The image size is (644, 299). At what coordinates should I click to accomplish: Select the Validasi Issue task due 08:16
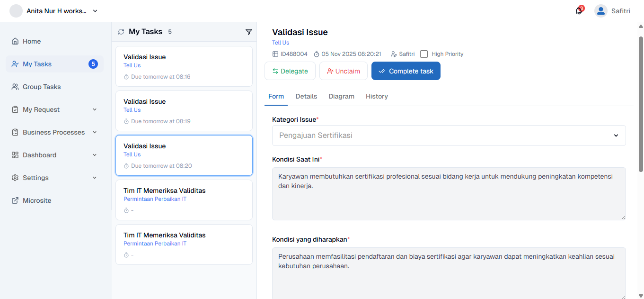coord(184,66)
